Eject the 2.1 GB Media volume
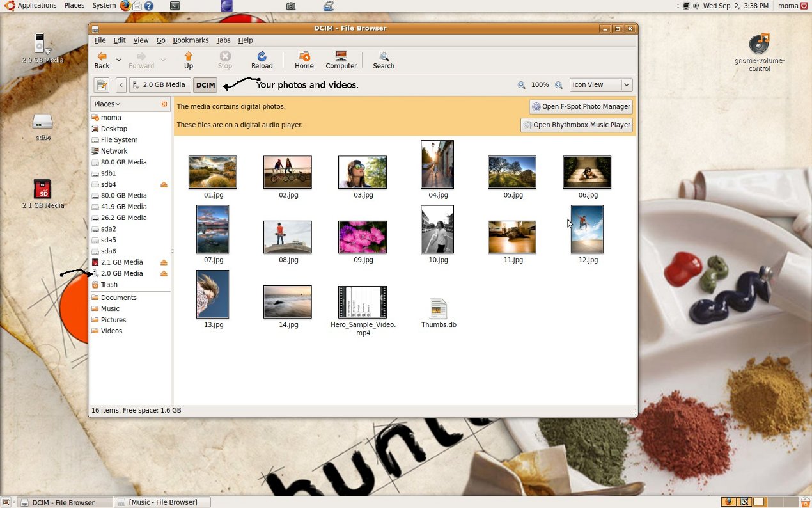812x508 pixels. tap(164, 262)
